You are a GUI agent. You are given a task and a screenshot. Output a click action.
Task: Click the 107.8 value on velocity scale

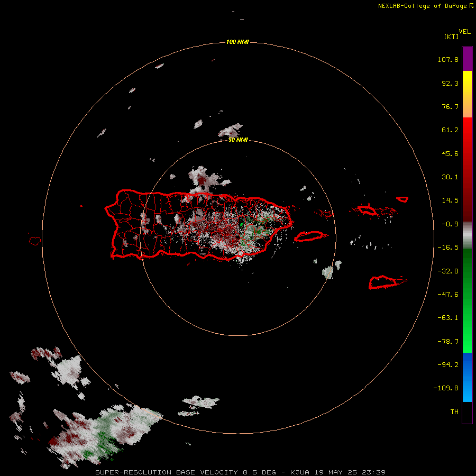click(448, 59)
